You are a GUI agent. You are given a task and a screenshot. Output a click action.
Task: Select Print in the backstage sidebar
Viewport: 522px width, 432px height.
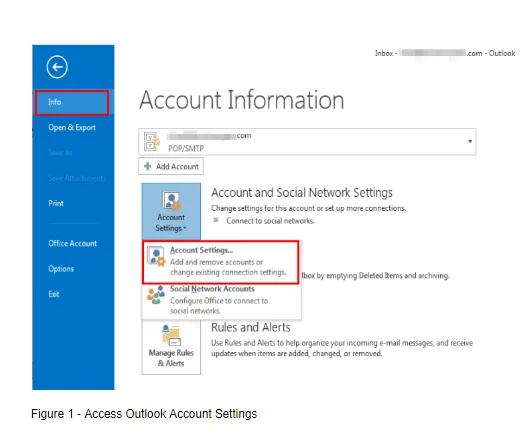56,203
